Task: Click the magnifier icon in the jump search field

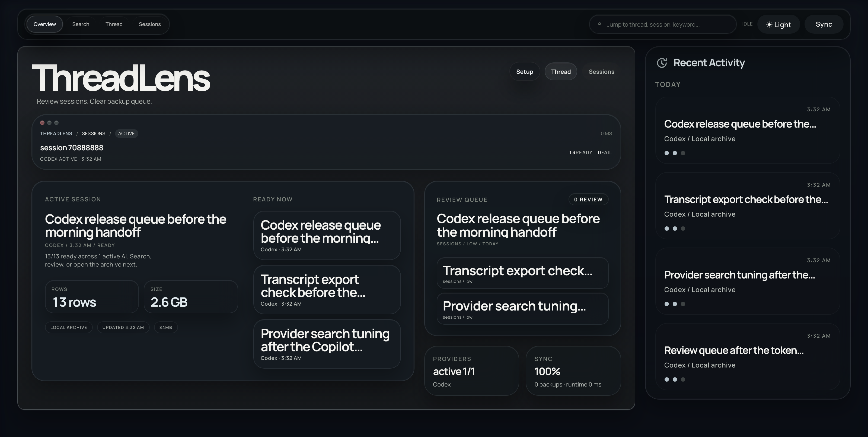Action: click(x=600, y=24)
